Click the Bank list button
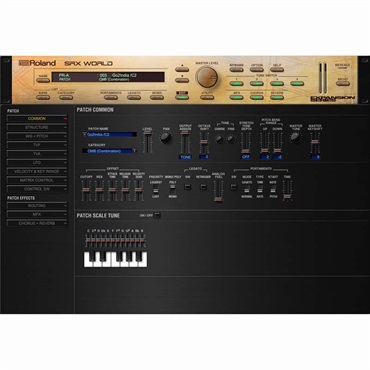Image resolution: width=370 pixels, height=370 pixels. (x=43, y=97)
